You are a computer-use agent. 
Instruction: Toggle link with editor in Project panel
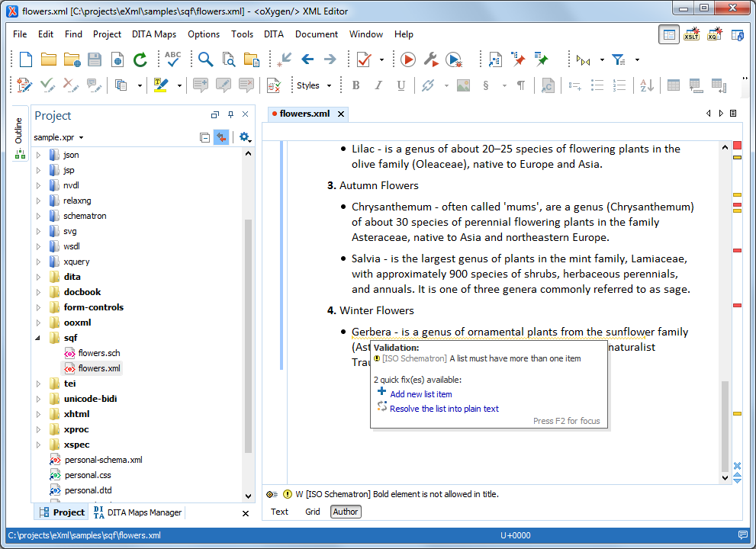tap(221, 137)
